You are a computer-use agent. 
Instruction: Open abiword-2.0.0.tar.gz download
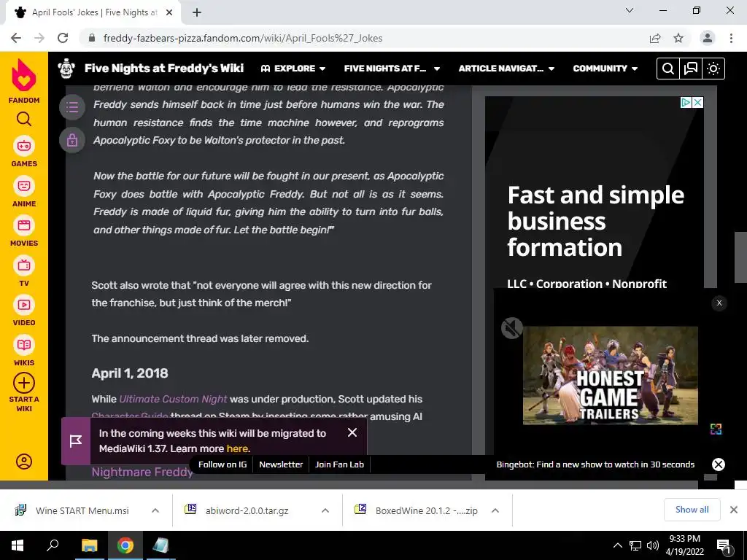[247, 510]
